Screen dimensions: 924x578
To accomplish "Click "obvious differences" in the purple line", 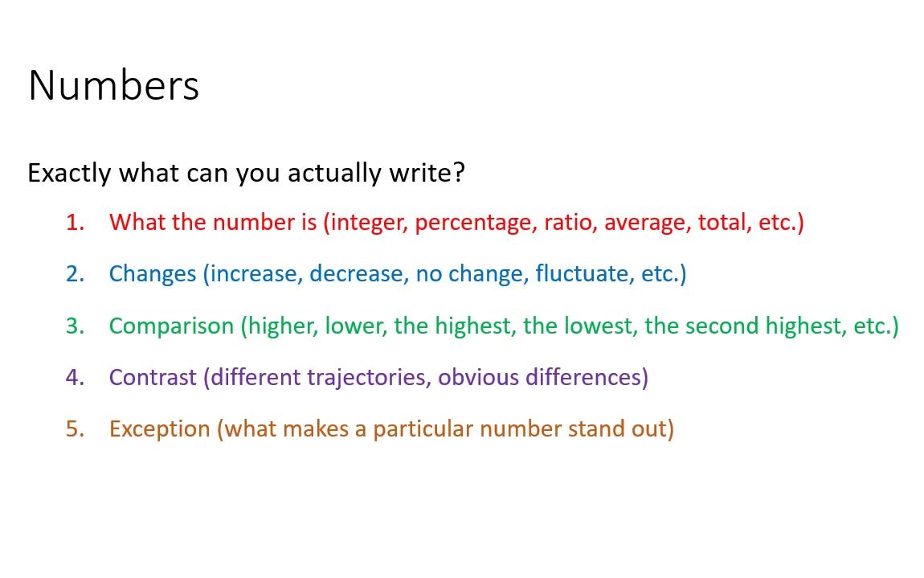I will [539, 377].
